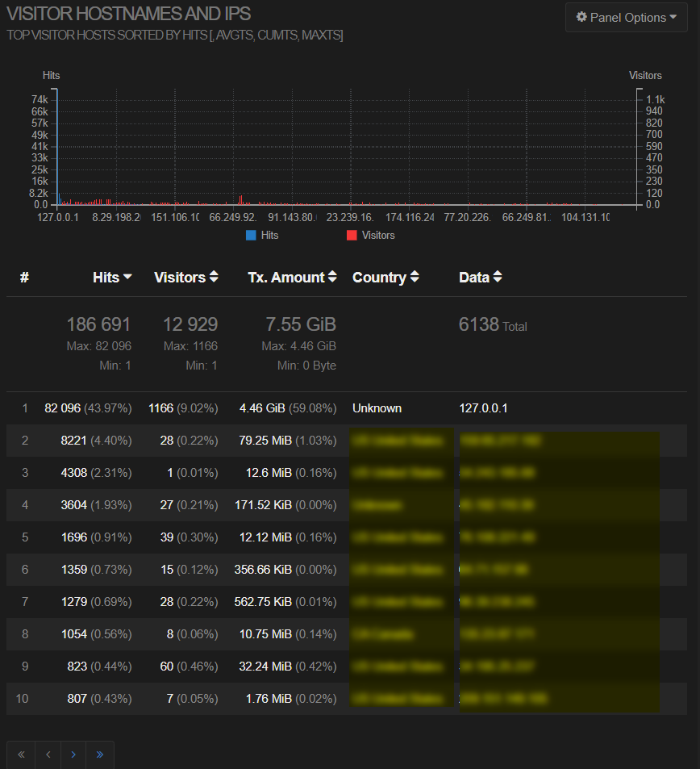Screen dimensions: 700x769
Task: Open the Panel Options dropdown
Action: click(x=626, y=18)
